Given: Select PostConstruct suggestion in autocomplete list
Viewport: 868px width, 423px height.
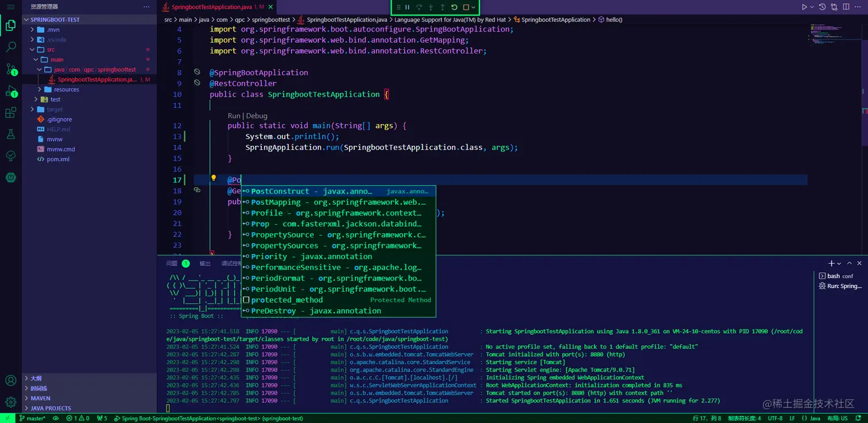Looking at the screenshot, I should [x=339, y=191].
